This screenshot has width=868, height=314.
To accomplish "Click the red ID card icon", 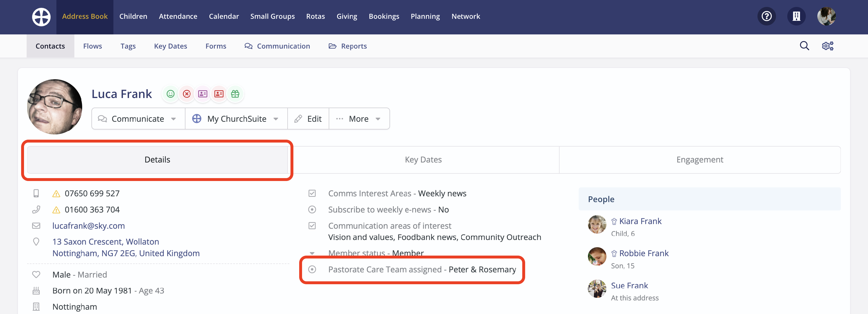I will coord(219,94).
